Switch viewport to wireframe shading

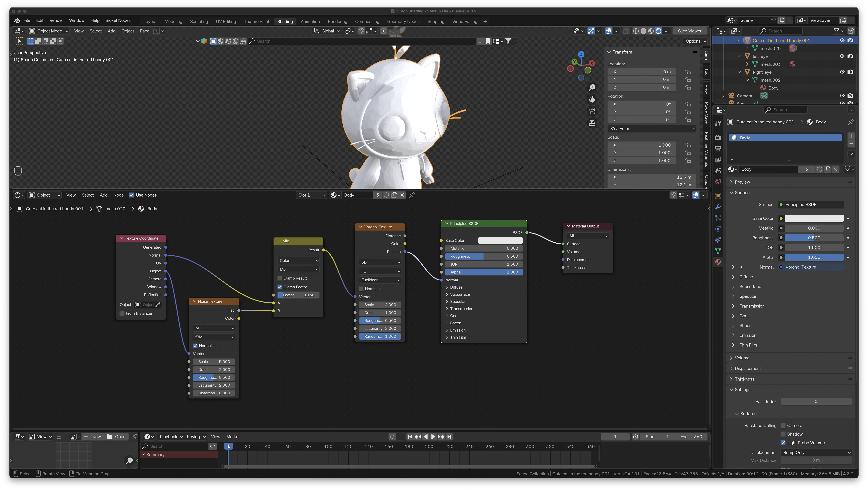pos(636,31)
